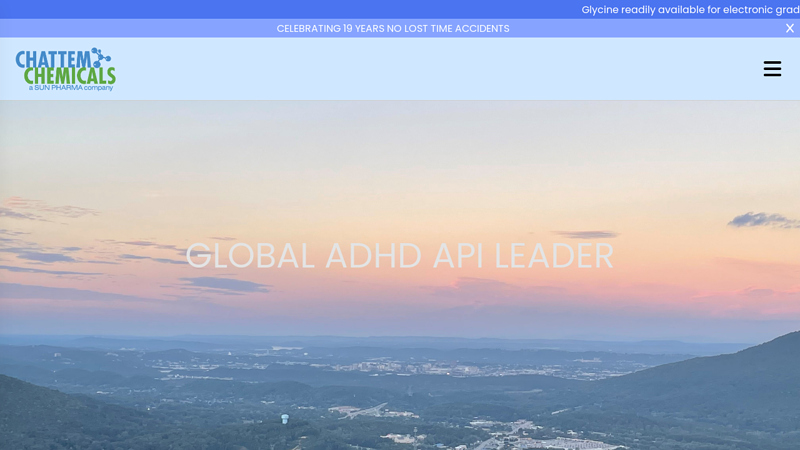
Task: Select the blue CHATTEM word in the logo
Action: 53,60
